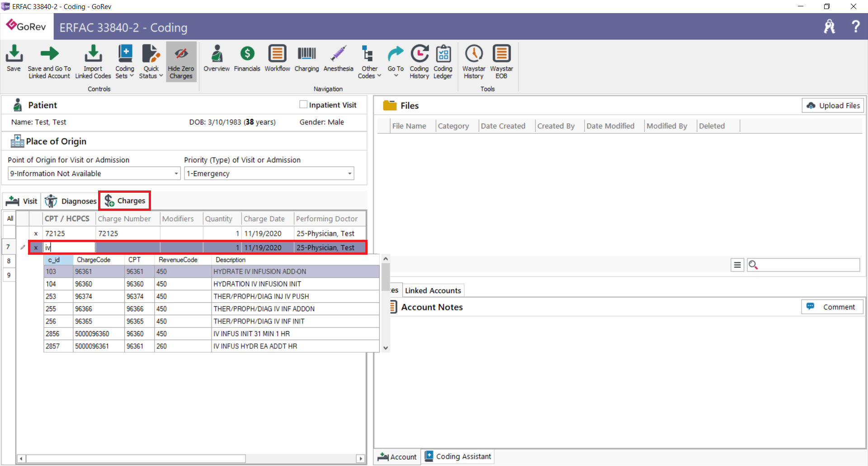868x466 pixels.
Task: Click the Save icon in toolbar
Action: [14, 58]
